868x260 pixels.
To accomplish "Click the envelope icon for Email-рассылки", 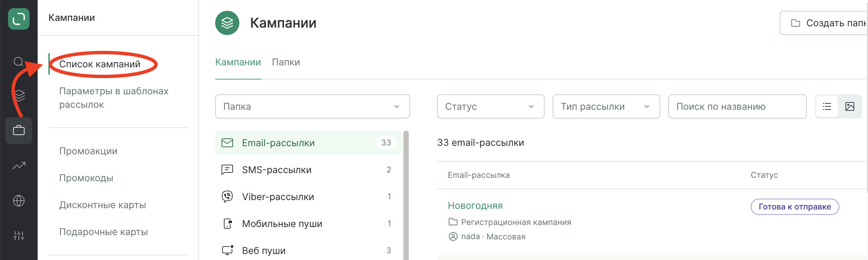I will click(x=227, y=143).
